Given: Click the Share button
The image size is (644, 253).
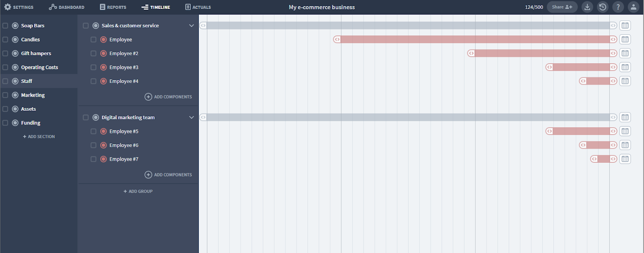Looking at the screenshot, I should coord(562,7).
